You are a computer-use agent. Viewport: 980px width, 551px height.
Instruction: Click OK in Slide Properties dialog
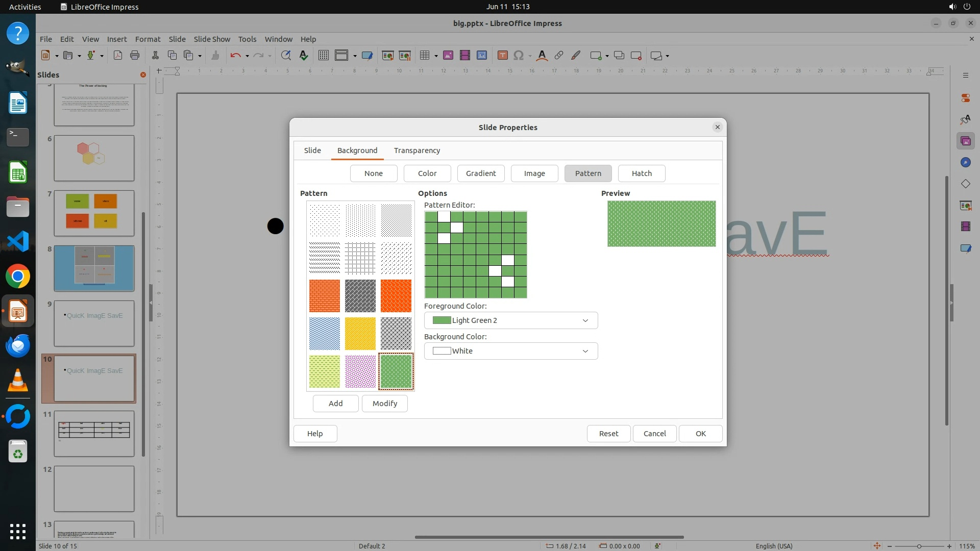point(700,434)
